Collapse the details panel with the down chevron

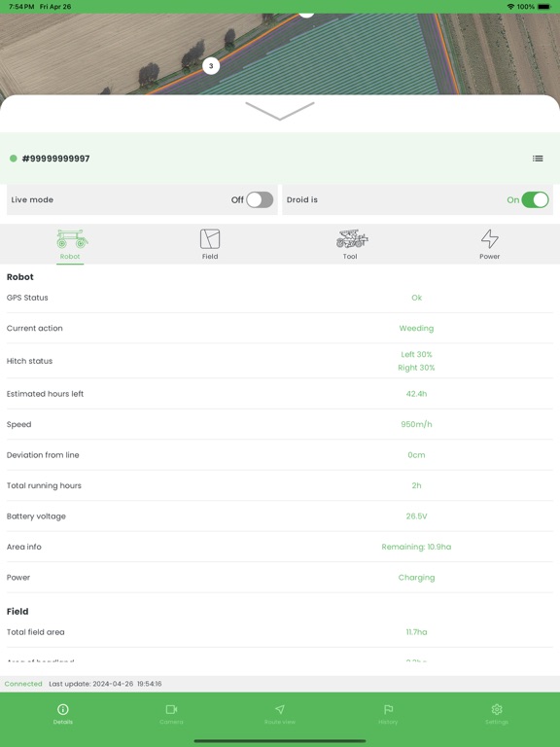point(280,111)
